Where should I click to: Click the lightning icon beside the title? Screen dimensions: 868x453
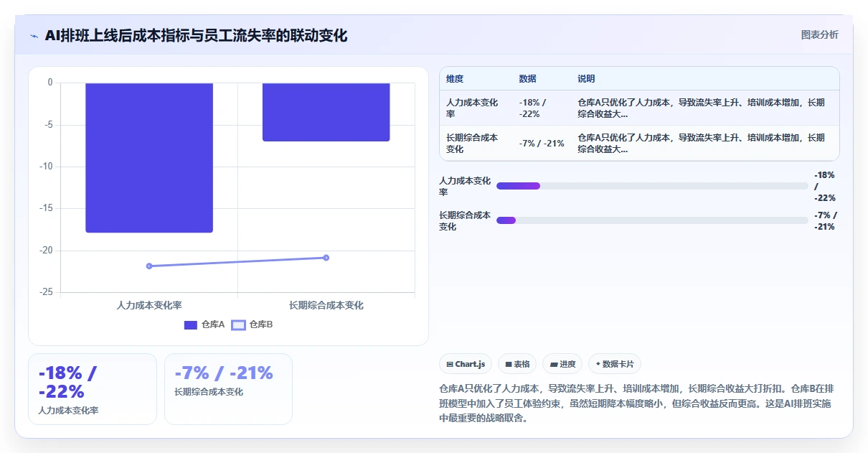(x=34, y=36)
